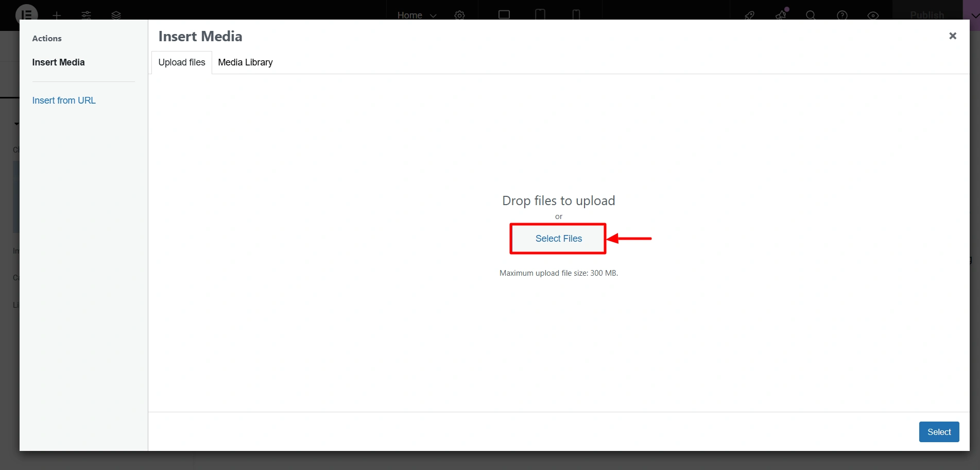This screenshot has height=470, width=980.
Task: Open the Help question mark icon
Action: pyautogui.click(x=842, y=15)
